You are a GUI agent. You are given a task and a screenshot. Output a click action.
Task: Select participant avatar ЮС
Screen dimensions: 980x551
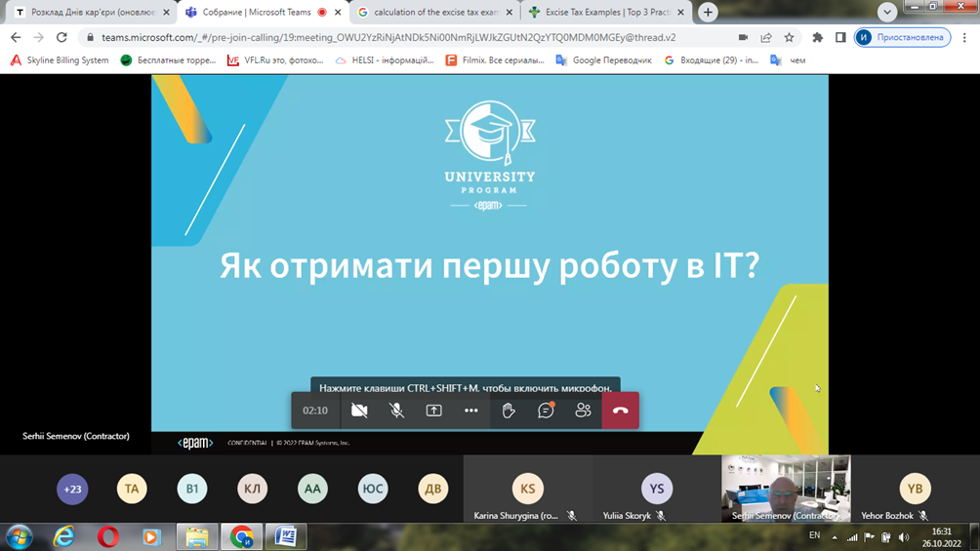373,489
